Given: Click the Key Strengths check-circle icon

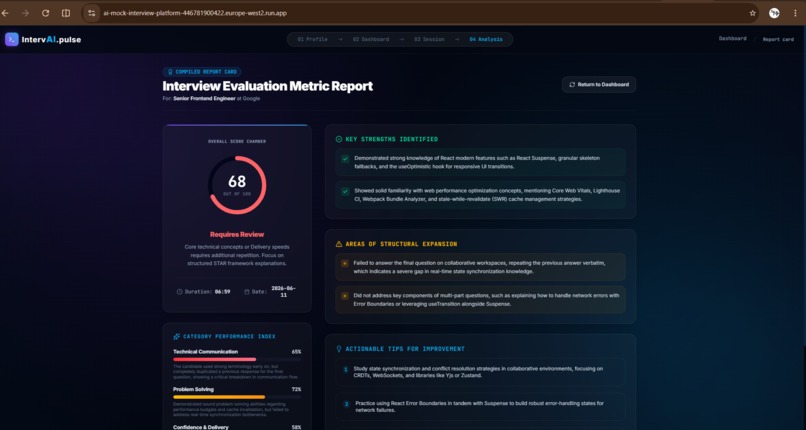Looking at the screenshot, I should click(x=339, y=139).
